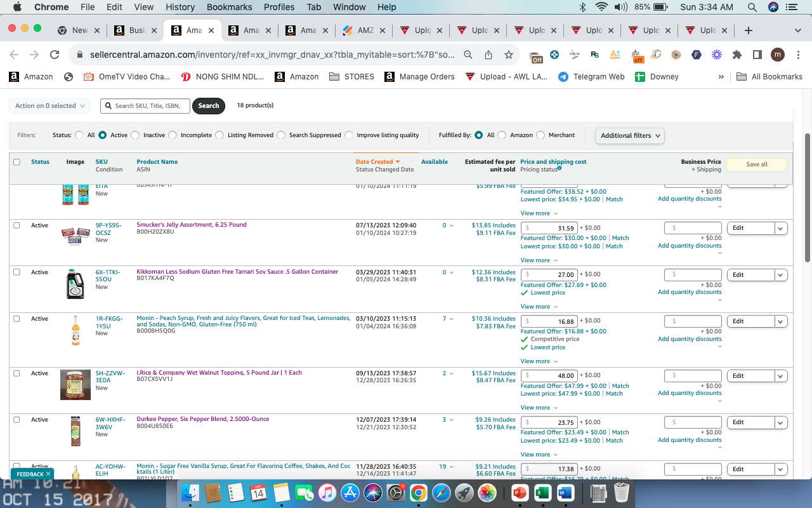Open the Chrome tab list chevron

(x=797, y=30)
